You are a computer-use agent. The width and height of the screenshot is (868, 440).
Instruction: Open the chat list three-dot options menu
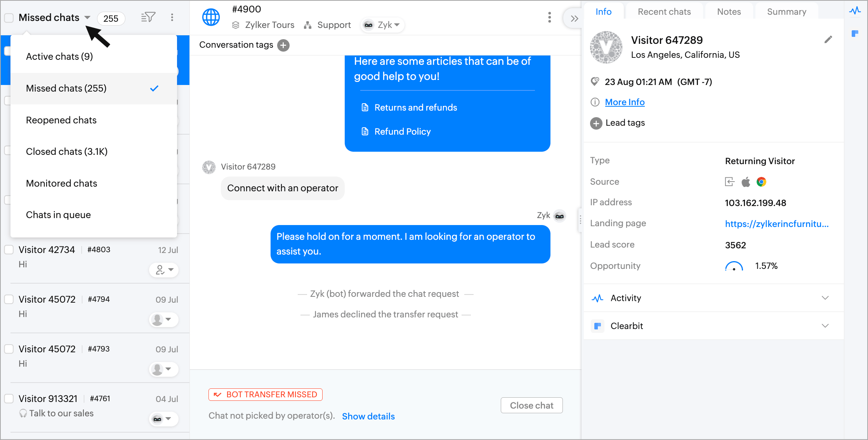coord(172,17)
